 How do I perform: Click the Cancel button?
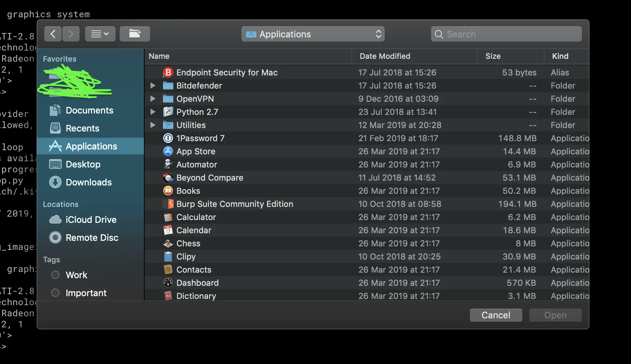click(496, 315)
